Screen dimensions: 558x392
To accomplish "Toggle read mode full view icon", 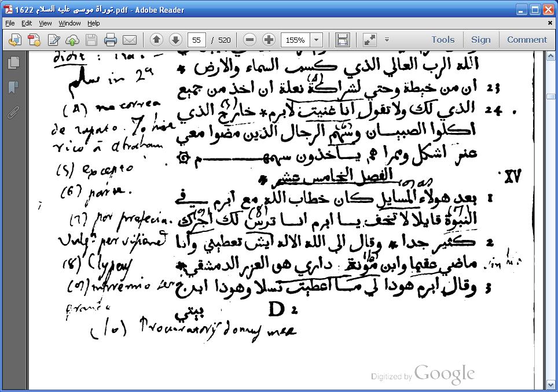I will (369, 40).
